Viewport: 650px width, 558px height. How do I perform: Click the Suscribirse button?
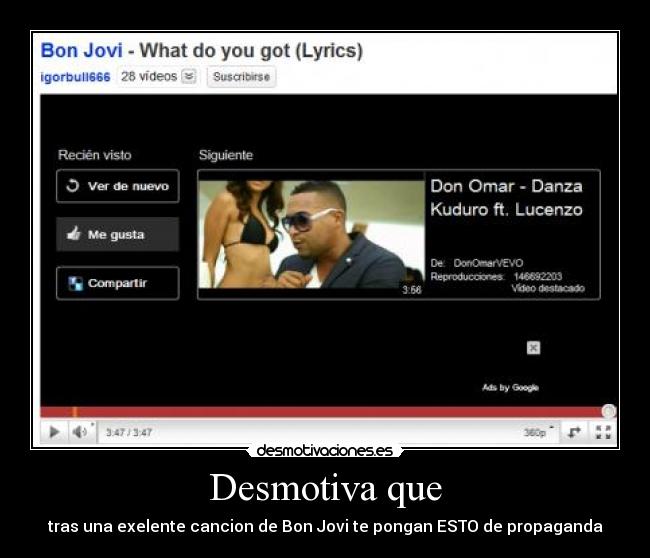[242, 77]
